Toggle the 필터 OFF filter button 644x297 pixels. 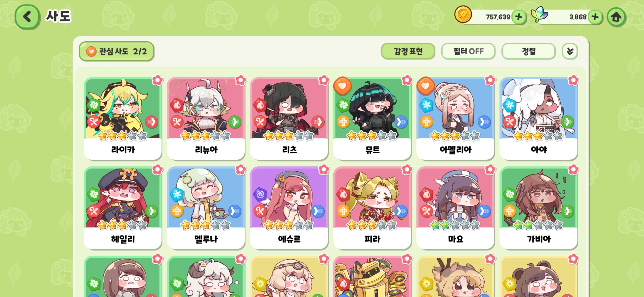(468, 51)
